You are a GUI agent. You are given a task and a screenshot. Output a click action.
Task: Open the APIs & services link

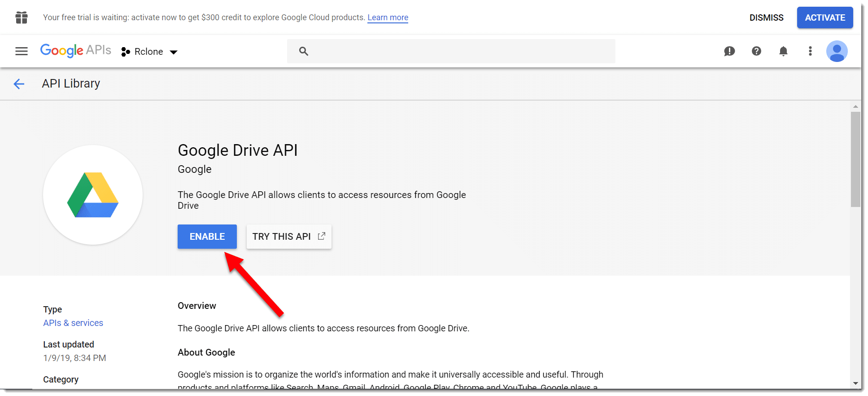(73, 323)
